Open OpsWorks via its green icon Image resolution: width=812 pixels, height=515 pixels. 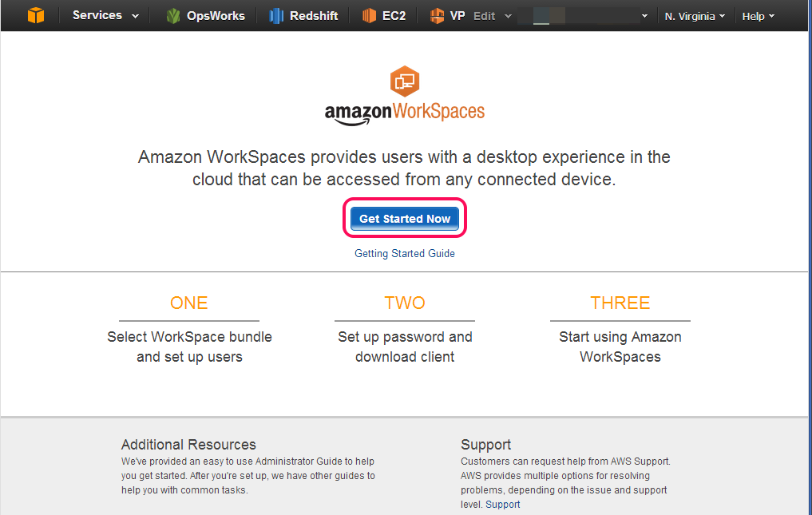pos(173,16)
